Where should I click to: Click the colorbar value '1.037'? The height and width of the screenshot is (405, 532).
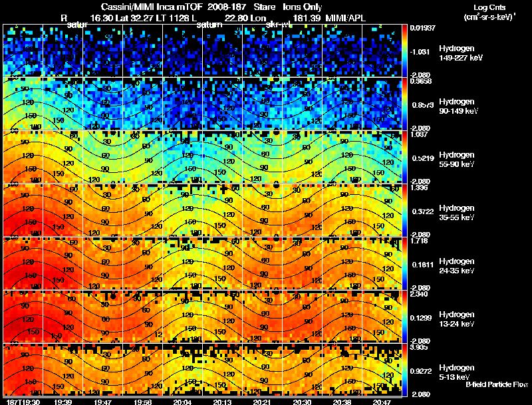[x=419, y=134]
